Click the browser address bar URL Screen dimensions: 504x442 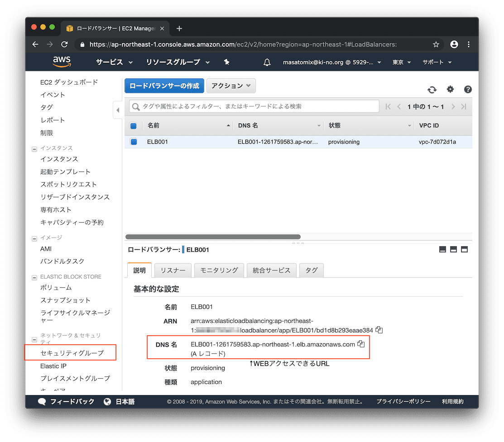(243, 44)
